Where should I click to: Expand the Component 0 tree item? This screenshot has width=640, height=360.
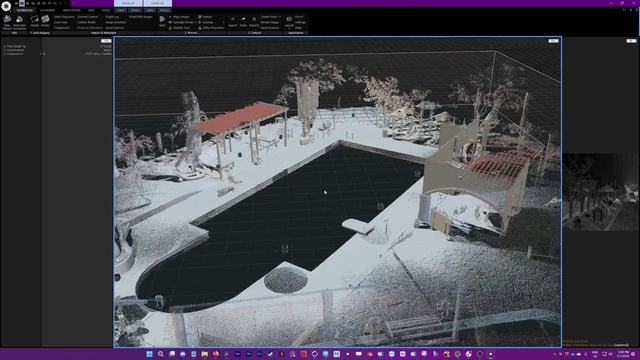click(4, 54)
